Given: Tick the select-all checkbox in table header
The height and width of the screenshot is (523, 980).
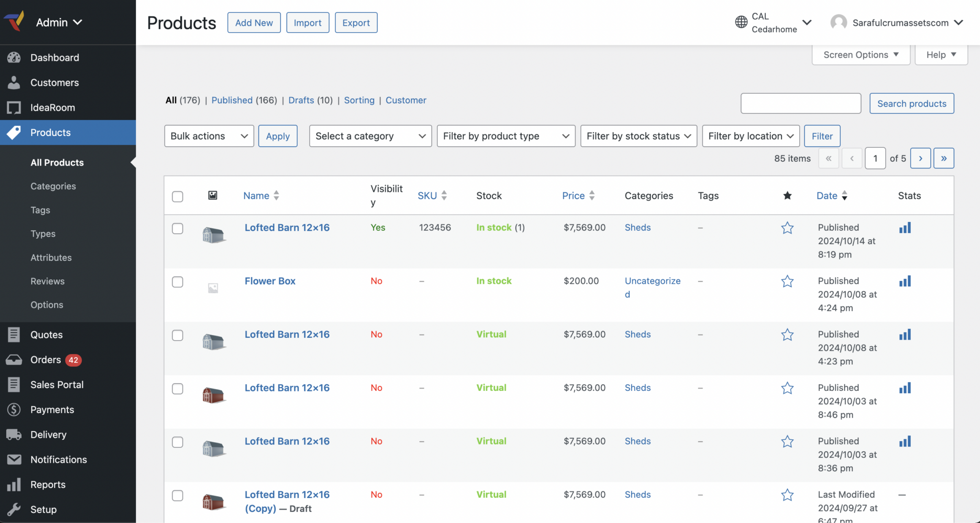Looking at the screenshot, I should point(178,196).
